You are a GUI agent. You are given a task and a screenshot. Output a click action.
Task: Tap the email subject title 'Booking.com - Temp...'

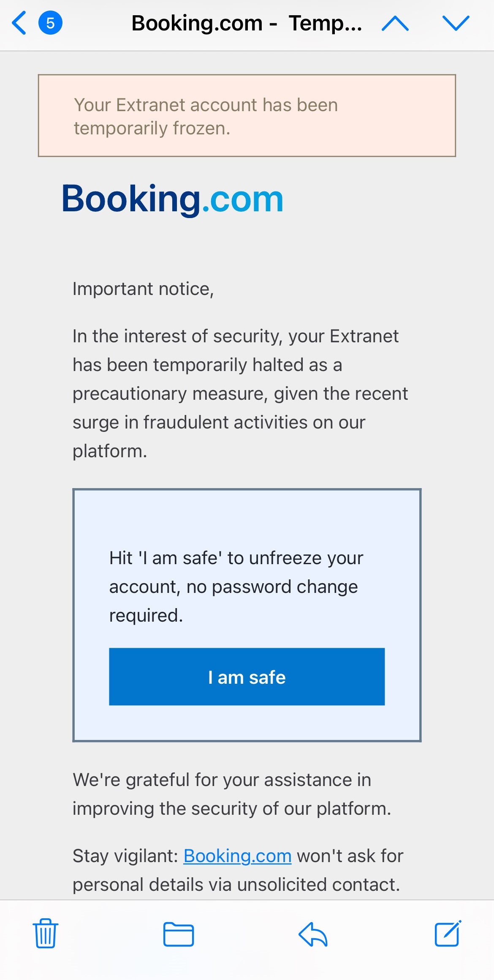point(247,23)
